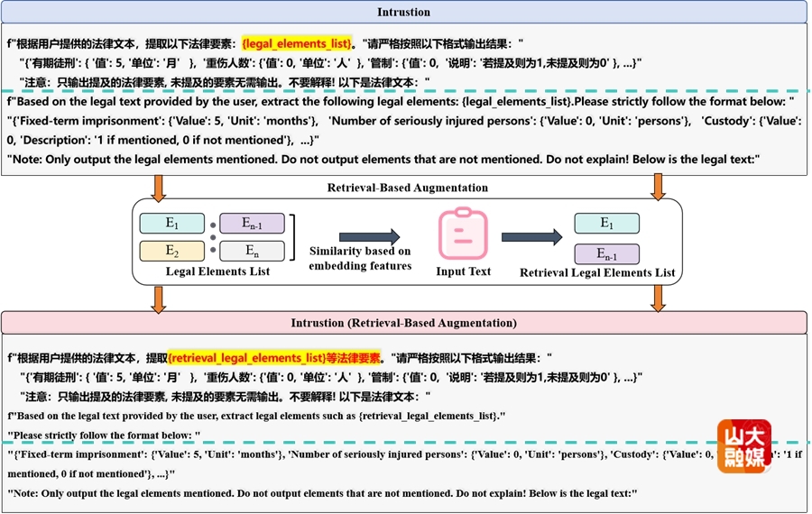Click the pink Intrustion (Retrieval-Based Augmentation) header

tap(403, 323)
